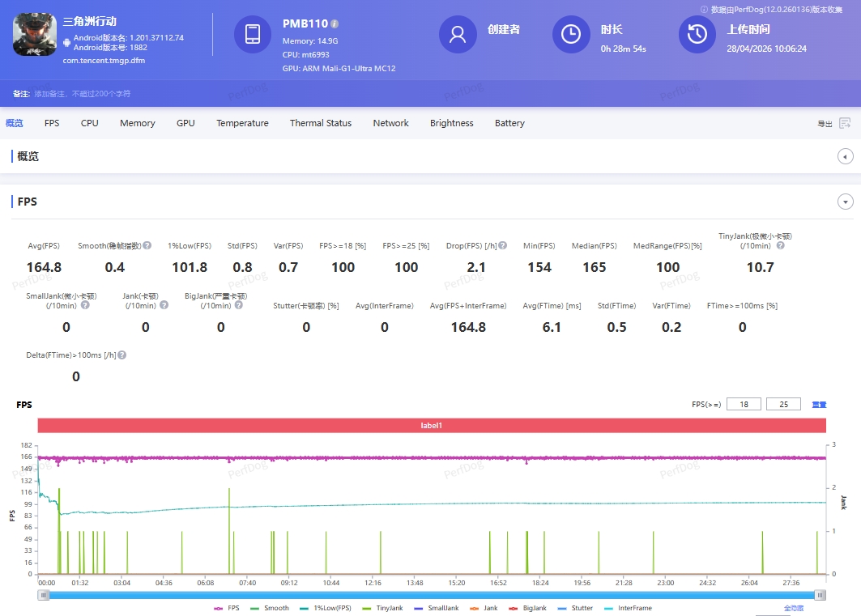Click the info icon next to PMB110
Image resolution: width=861 pixels, height=616 pixels.
coord(335,24)
